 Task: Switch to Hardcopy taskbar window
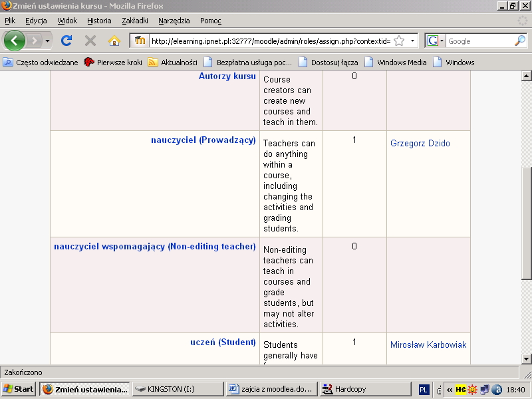(365, 389)
